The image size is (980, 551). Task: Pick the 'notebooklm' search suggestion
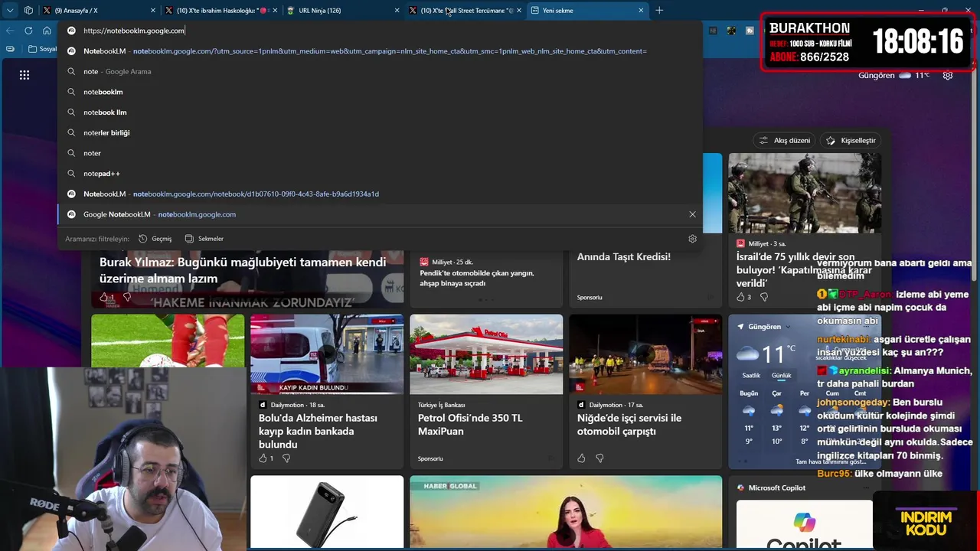(x=379, y=92)
